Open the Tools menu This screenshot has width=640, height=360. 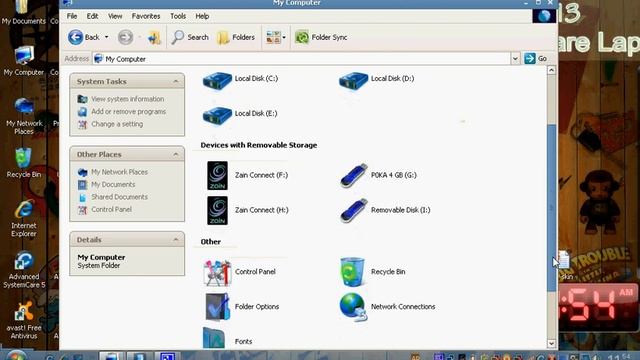pos(178,16)
